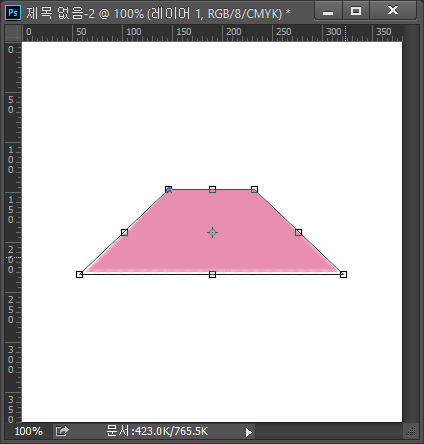
Task: Click the bottom-left transform handle
Action: [x=79, y=274]
